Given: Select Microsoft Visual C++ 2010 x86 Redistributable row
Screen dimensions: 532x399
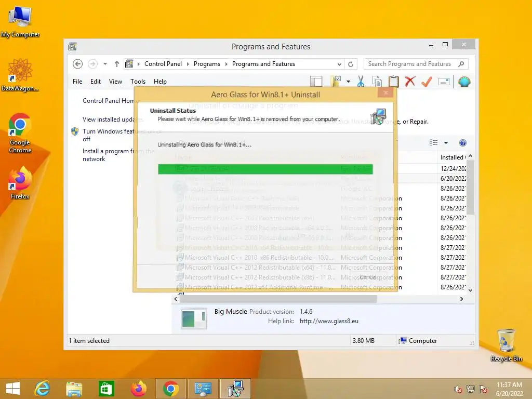Looking at the screenshot, I should 321,258.
